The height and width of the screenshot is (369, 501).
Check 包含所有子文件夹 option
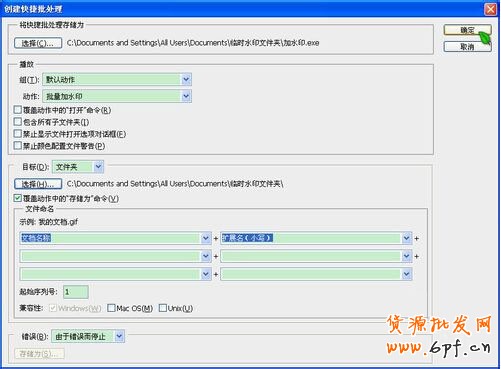click(18, 122)
